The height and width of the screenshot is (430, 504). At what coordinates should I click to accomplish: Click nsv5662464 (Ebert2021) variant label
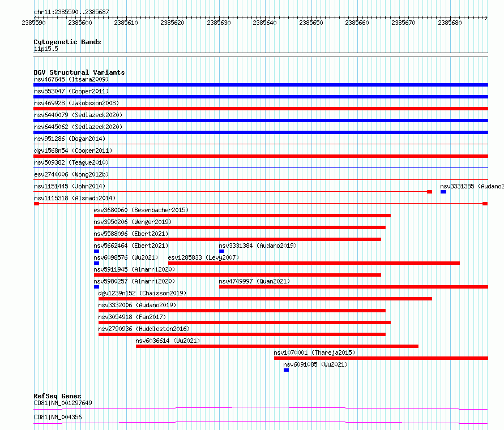(131, 246)
